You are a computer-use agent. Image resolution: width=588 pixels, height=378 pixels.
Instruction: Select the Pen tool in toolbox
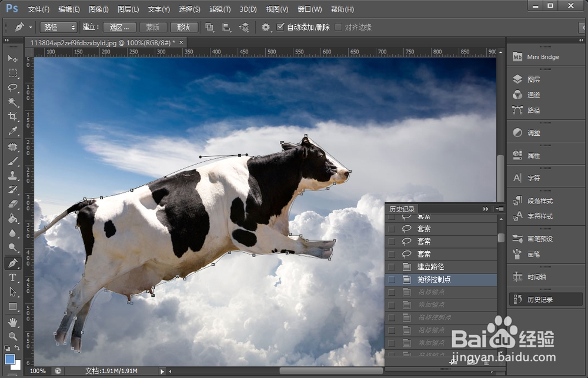tap(13, 263)
